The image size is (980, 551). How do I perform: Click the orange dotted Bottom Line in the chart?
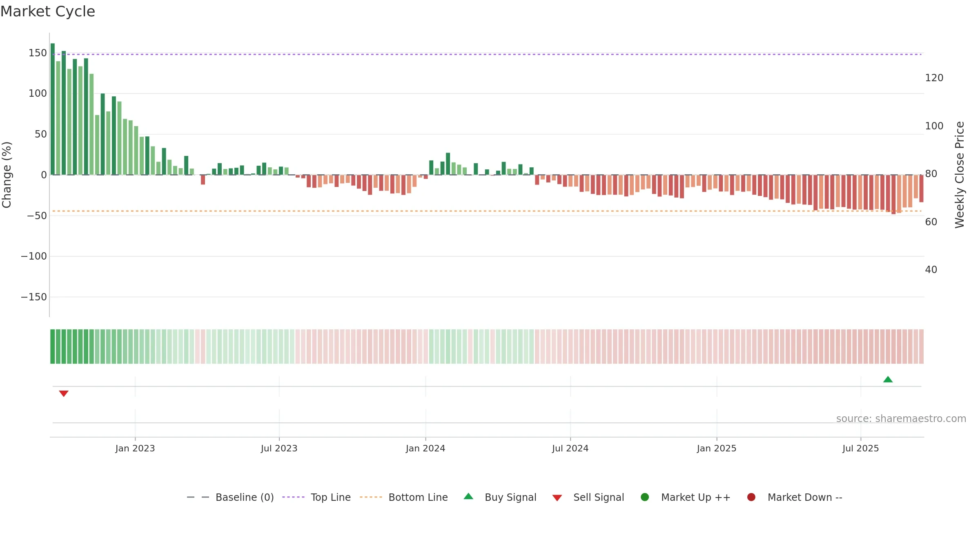tap(487, 211)
